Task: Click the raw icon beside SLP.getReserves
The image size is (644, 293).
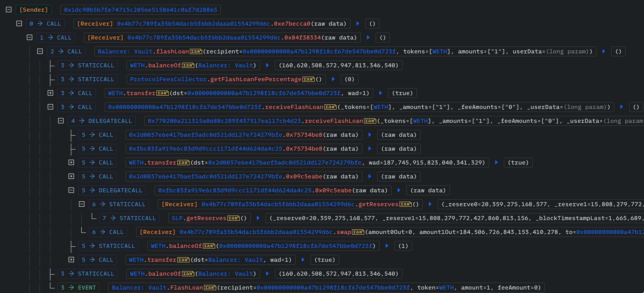Action: coord(234,218)
